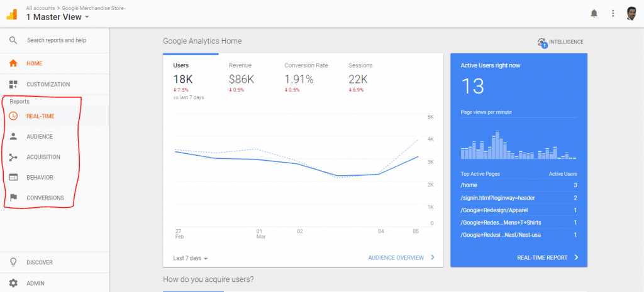
Task: Click /home active page row
Action: tap(519, 185)
